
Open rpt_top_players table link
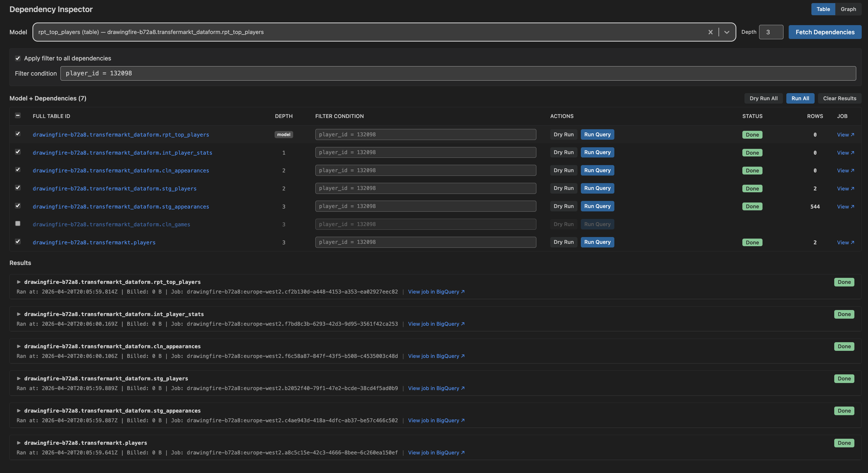[121, 135]
